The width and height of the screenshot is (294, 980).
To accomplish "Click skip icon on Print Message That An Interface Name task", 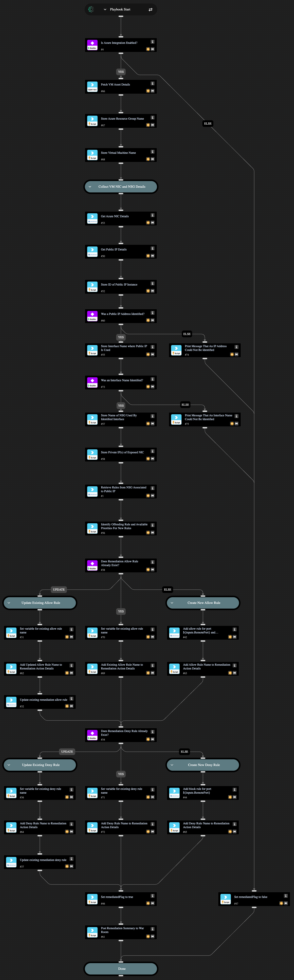I will point(236,423).
